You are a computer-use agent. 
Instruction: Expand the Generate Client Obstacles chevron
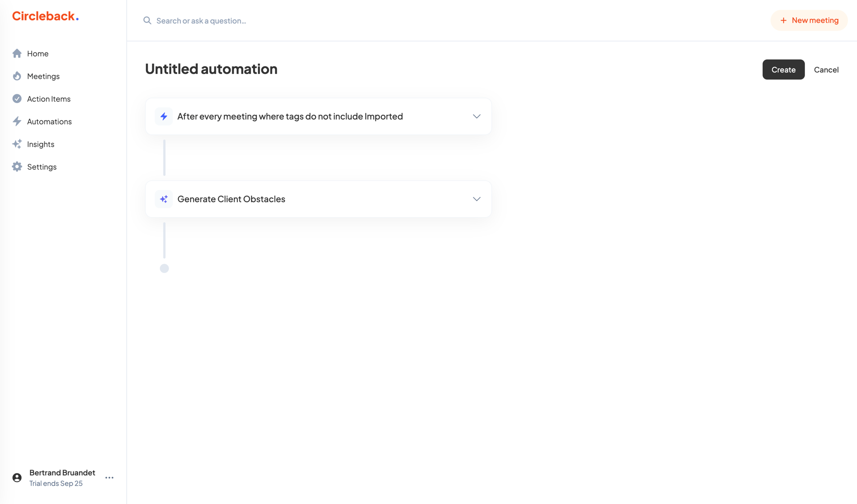tap(476, 199)
